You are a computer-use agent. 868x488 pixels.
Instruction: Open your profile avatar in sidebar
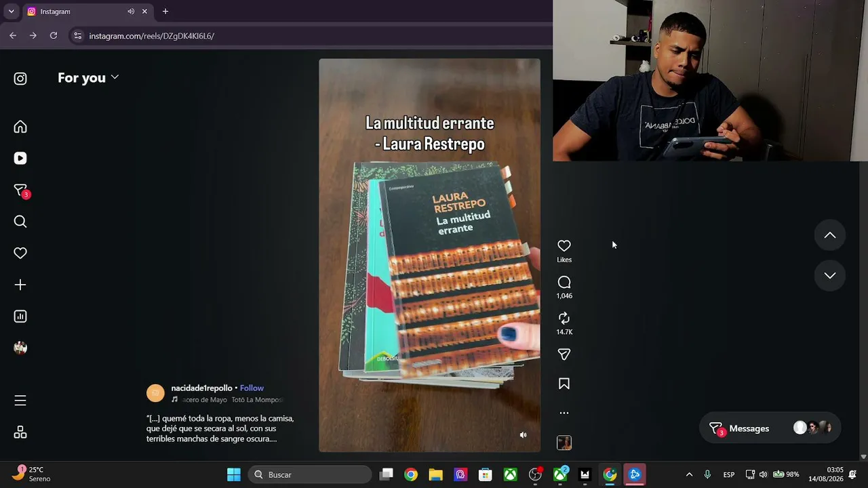click(20, 348)
